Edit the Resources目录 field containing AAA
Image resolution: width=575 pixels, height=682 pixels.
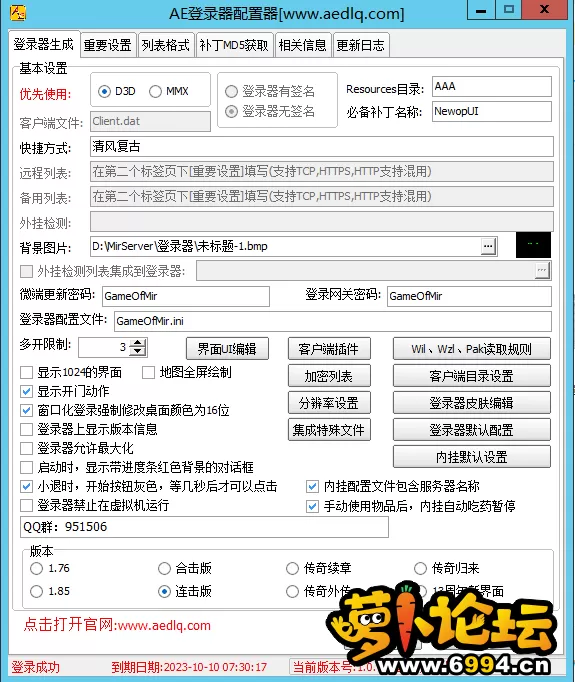click(x=492, y=87)
